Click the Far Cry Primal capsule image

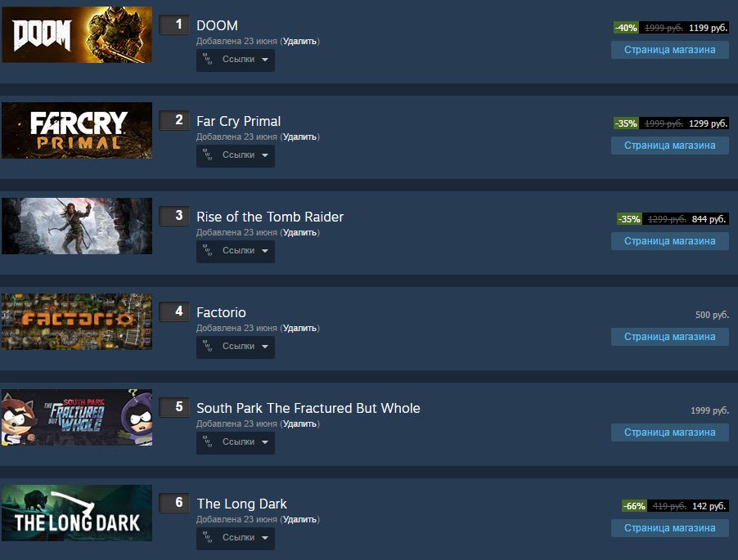point(77,130)
